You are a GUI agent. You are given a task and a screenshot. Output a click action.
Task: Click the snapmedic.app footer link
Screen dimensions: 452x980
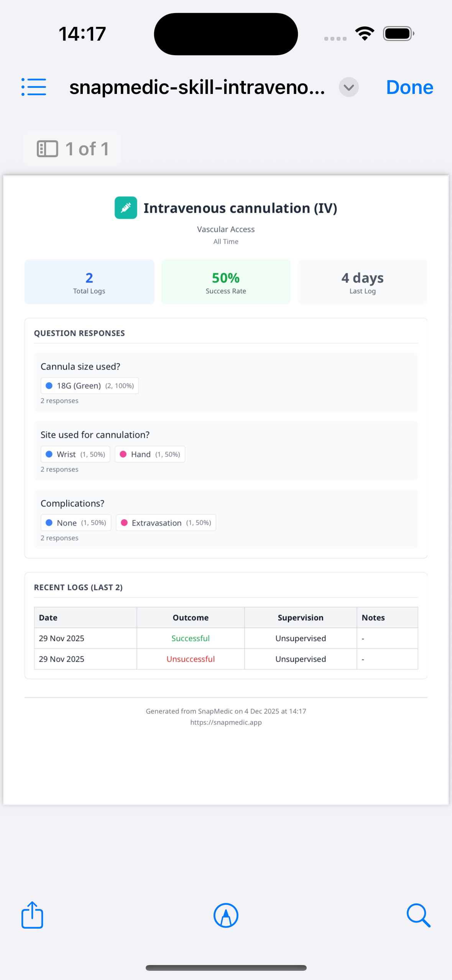point(226,722)
